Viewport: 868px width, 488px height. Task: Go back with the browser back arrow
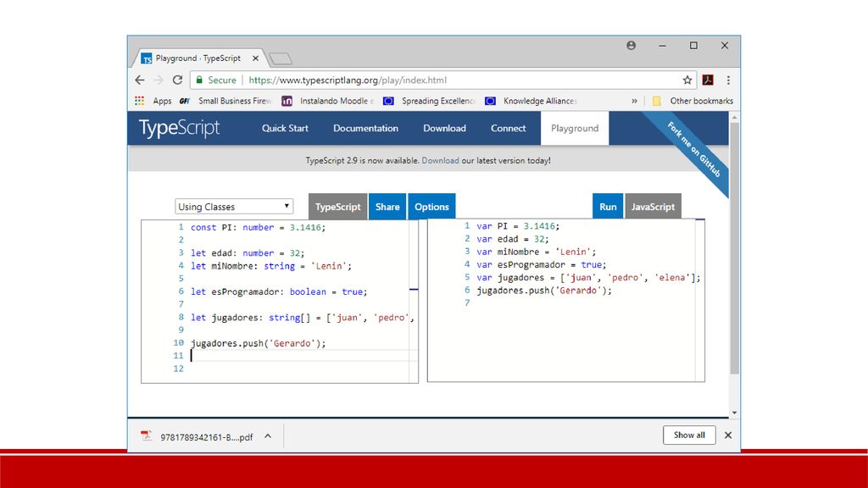click(140, 80)
